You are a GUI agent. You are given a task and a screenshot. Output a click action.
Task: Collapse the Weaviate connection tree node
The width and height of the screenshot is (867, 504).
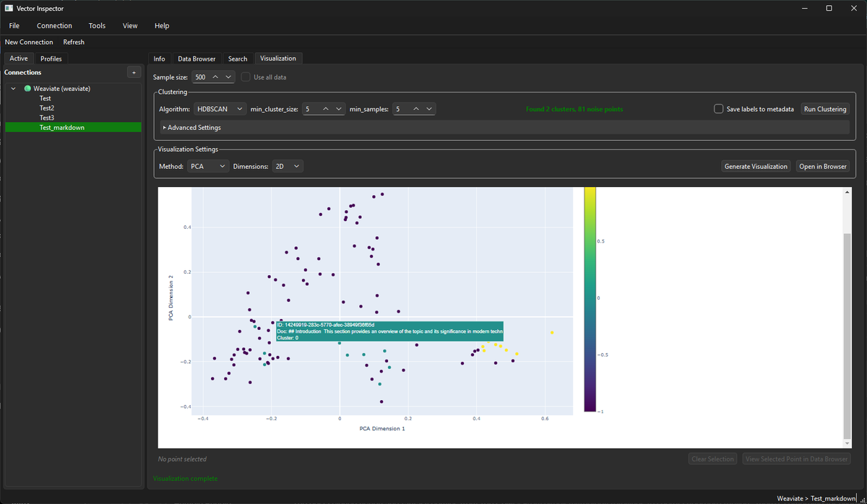13,88
